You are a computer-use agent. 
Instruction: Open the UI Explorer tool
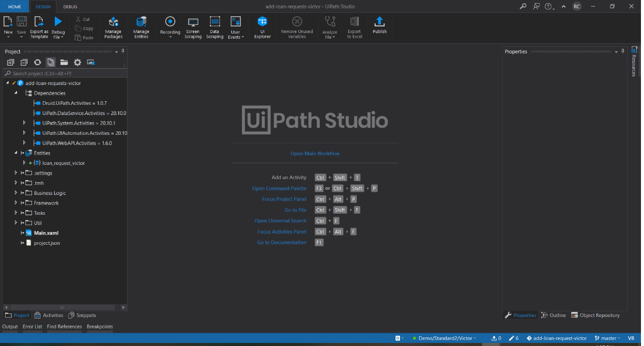[x=262, y=27]
